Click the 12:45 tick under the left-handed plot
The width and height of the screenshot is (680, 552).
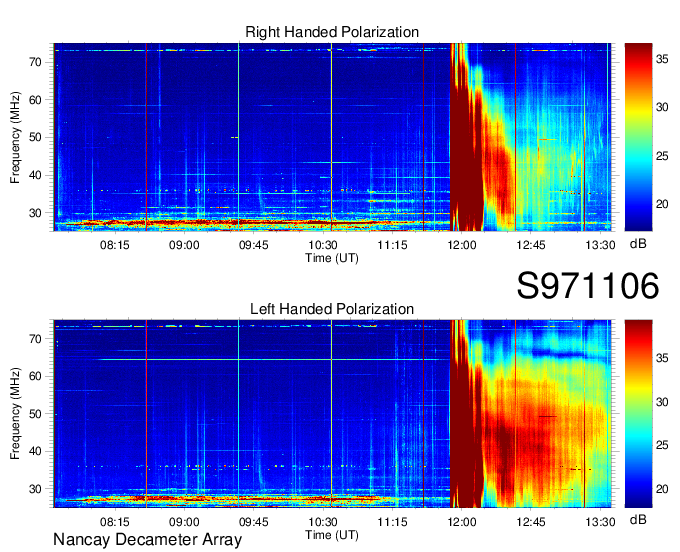click(x=531, y=522)
